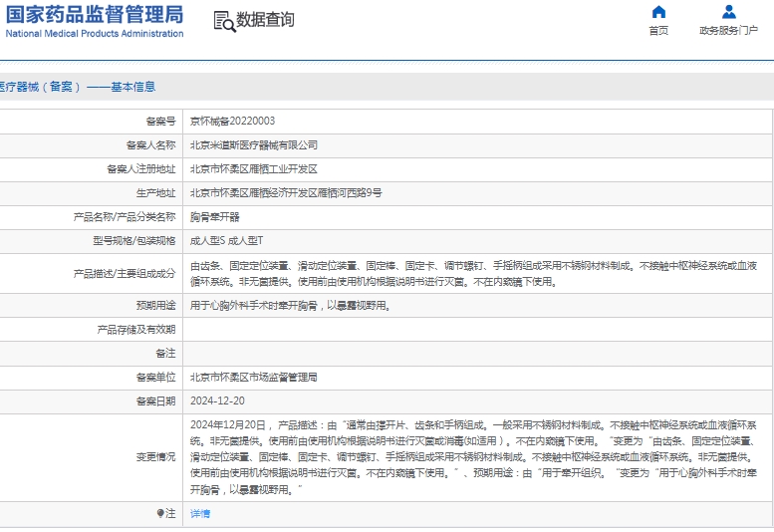Click the home icon labeled 首页

click(x=658, y=11)
